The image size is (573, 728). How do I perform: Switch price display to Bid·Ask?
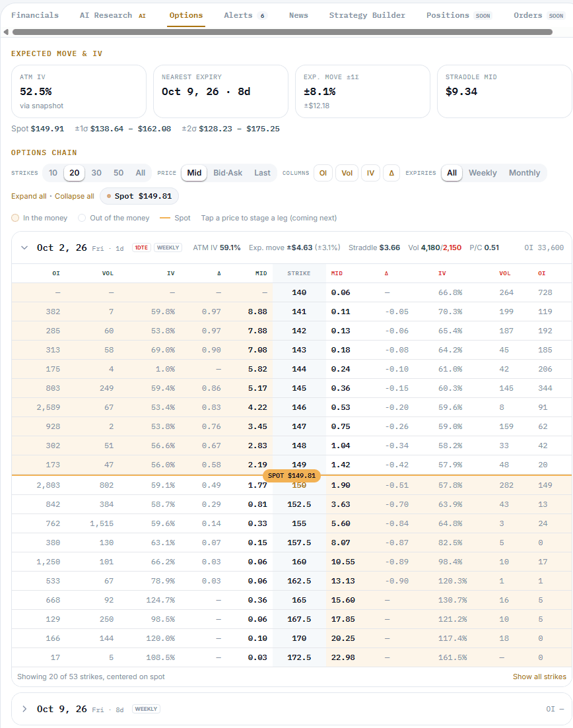coord(228,173)
